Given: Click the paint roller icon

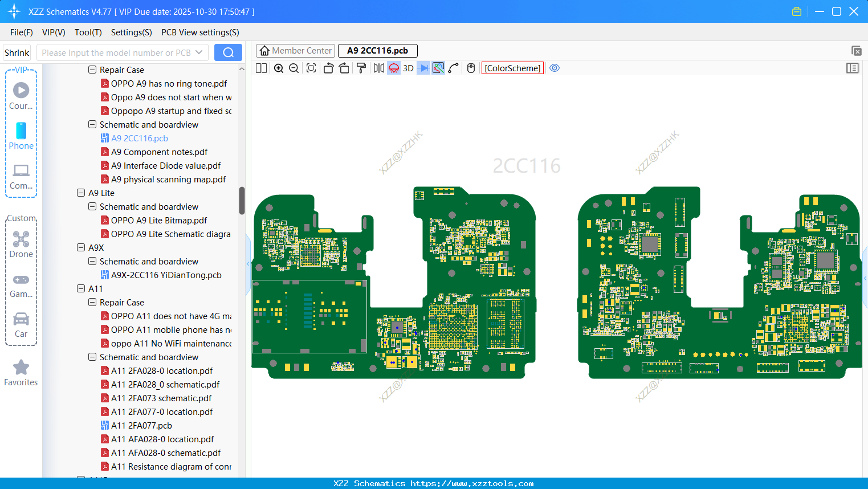Looking at the screenshot, I should point(361,68).
